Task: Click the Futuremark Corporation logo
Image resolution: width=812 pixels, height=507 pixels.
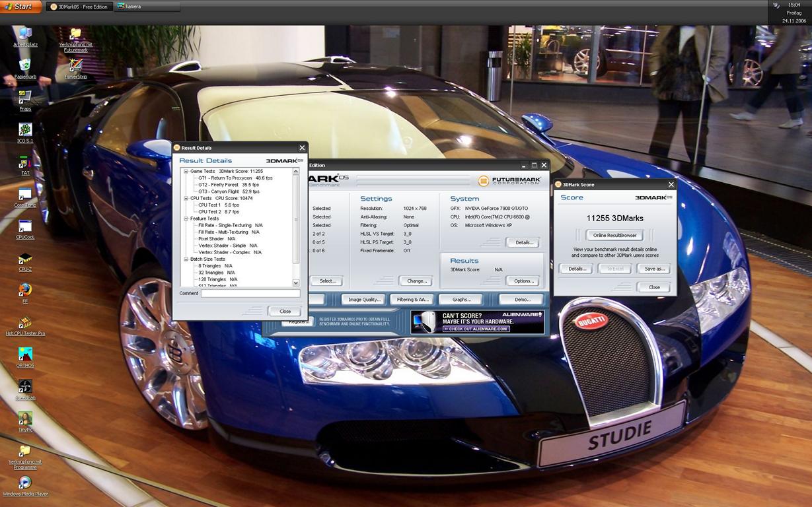Action: tap(509, 180)
